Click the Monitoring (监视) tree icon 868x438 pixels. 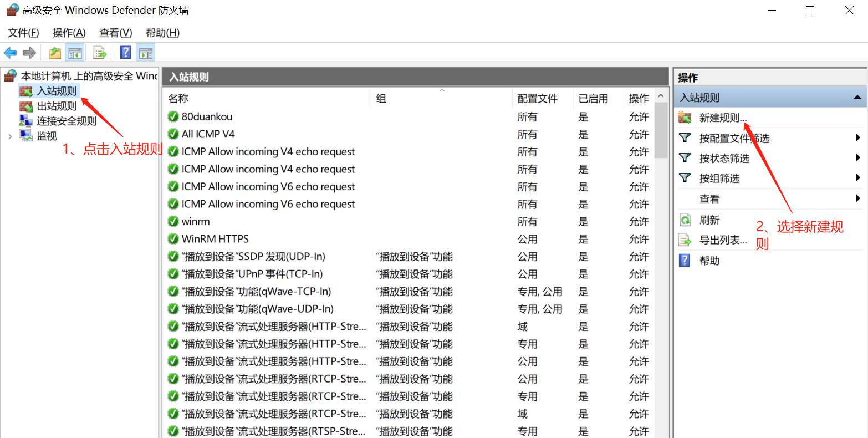coord(26,136)
